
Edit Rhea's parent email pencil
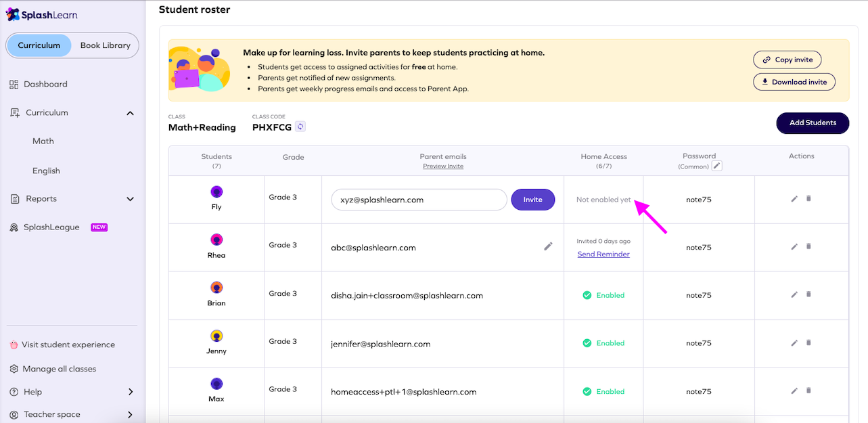pos(548,246)
